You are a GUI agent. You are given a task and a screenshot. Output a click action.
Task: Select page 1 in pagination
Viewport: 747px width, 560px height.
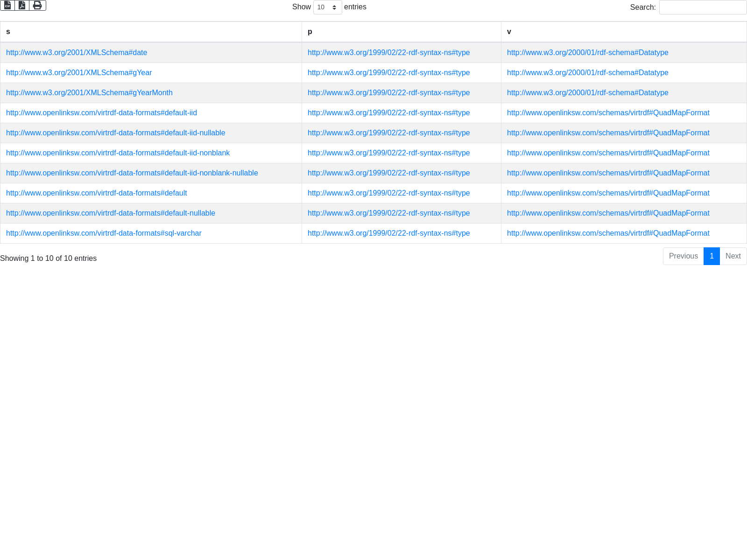coord(712,256)
